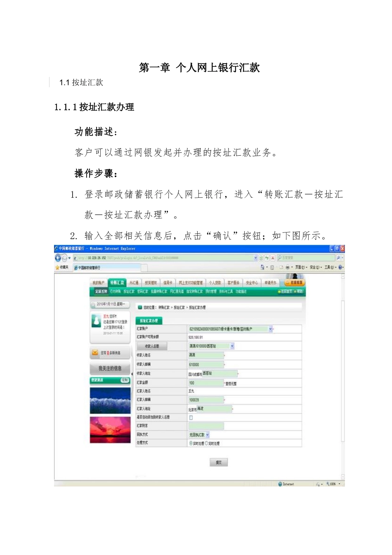Click the stop loading X icon
This screenshot has width=392, height=555.
coord(273,258)
